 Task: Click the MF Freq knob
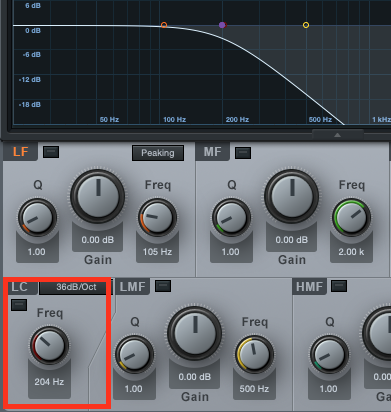[351, 217]
